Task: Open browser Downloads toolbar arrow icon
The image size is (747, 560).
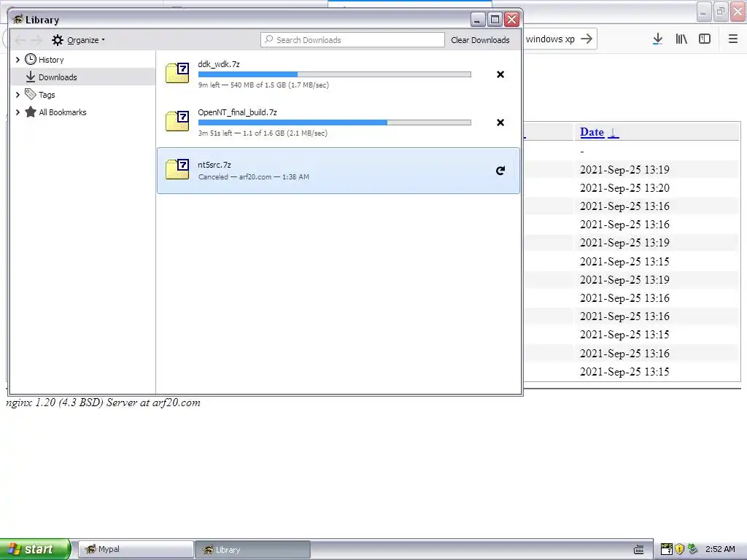Action: 657,39
